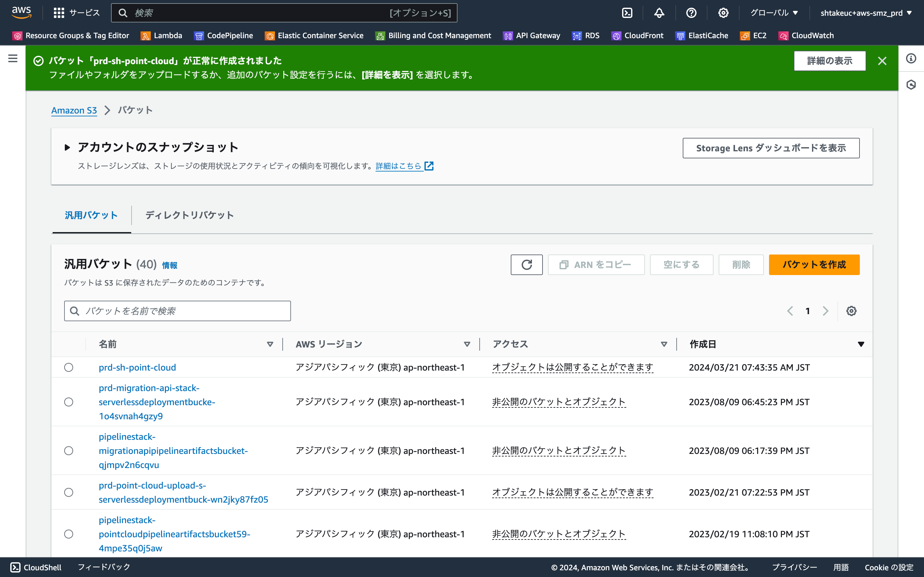
Task: Open the notifications bell
Action: [659, 13]
